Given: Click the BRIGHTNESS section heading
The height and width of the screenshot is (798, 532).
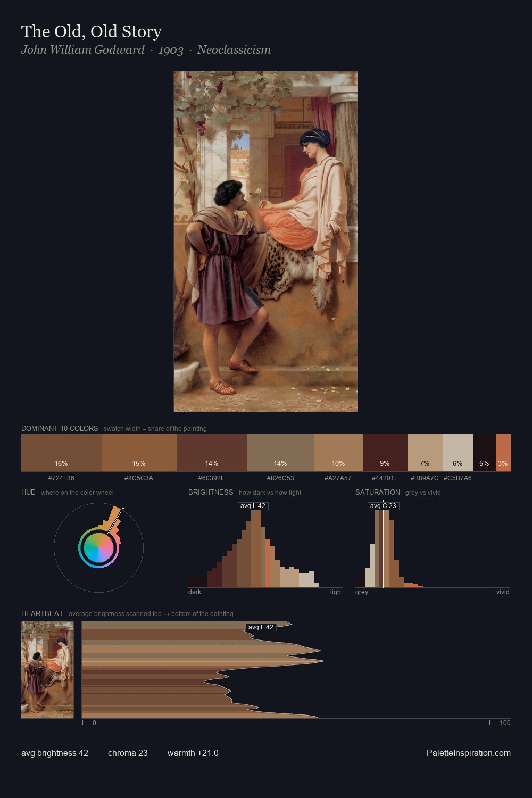Looking at the screenshot, I should (211, 492).
